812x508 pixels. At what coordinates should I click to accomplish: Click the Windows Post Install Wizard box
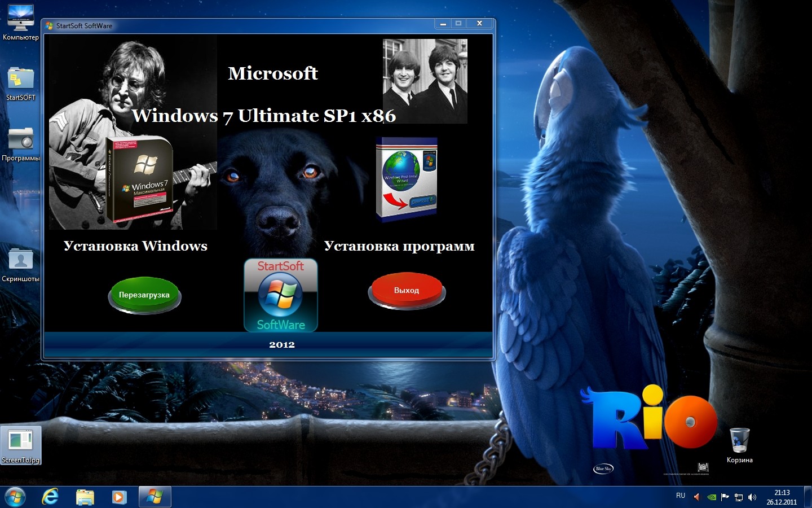[x=407, y=179]
